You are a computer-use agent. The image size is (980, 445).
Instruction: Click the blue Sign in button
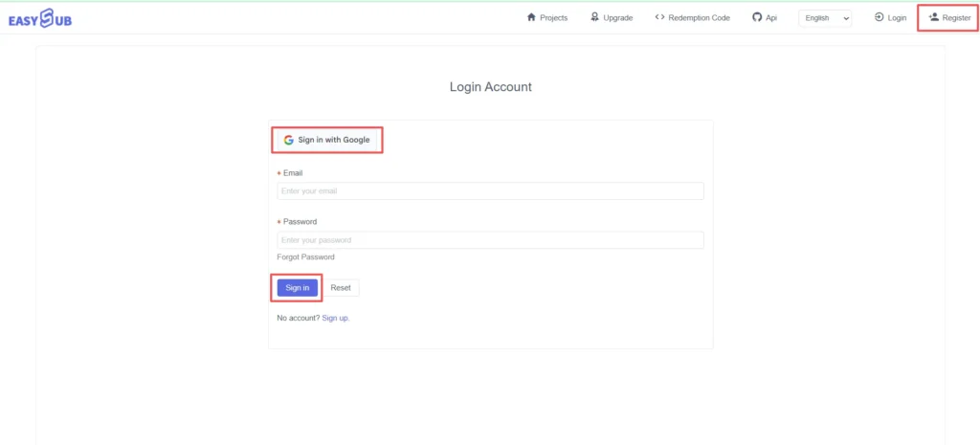click(x=298, y=287)
